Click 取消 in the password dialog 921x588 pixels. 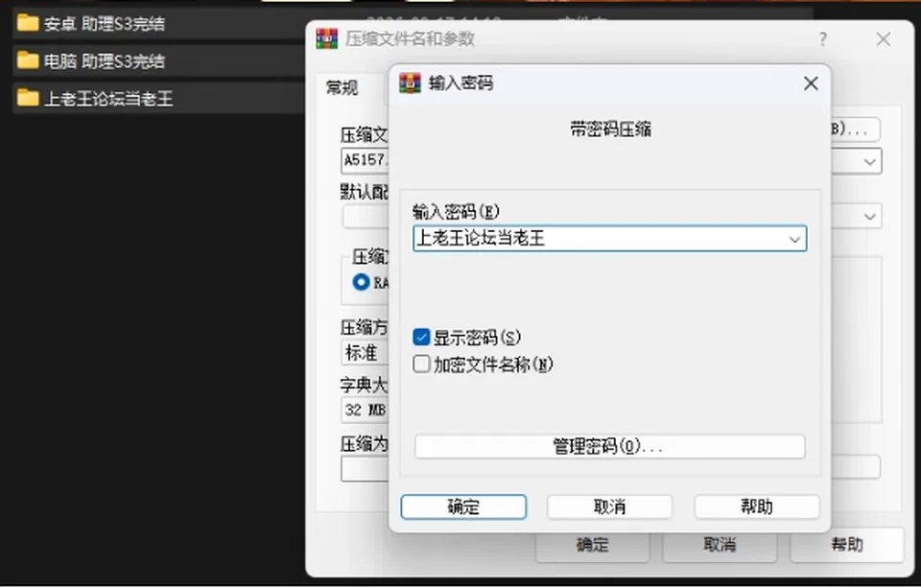[610, 506]
